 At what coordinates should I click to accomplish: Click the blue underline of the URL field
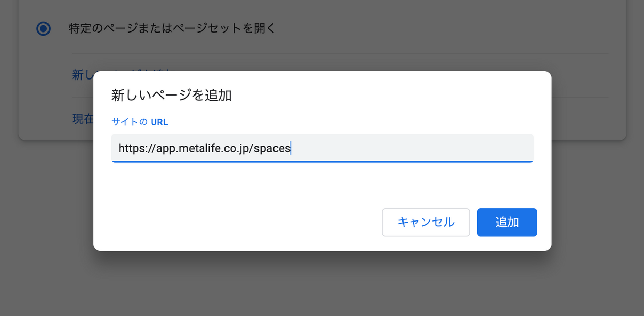pyautogui.click(x=322, y=162)
